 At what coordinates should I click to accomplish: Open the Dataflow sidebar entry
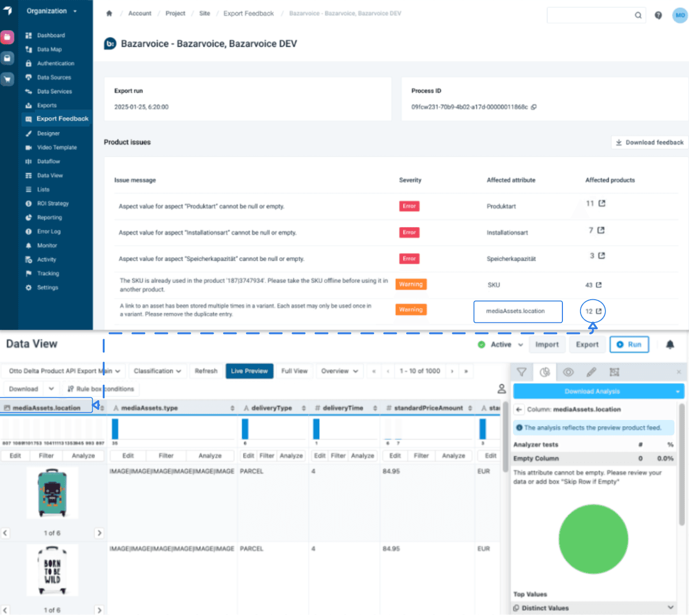[48, 161]
